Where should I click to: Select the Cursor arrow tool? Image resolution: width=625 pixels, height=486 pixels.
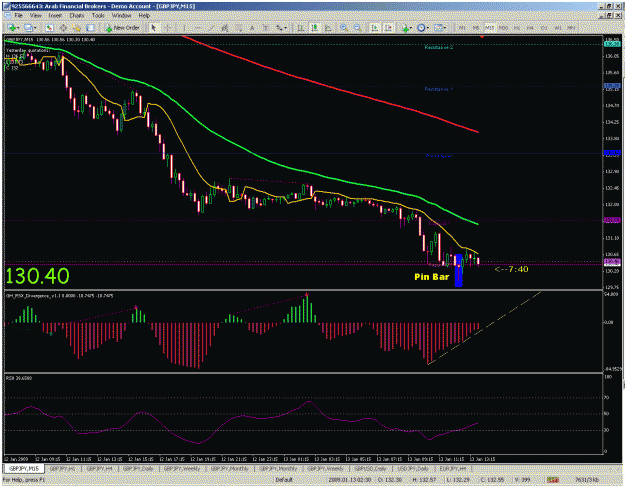pos(153,28)
